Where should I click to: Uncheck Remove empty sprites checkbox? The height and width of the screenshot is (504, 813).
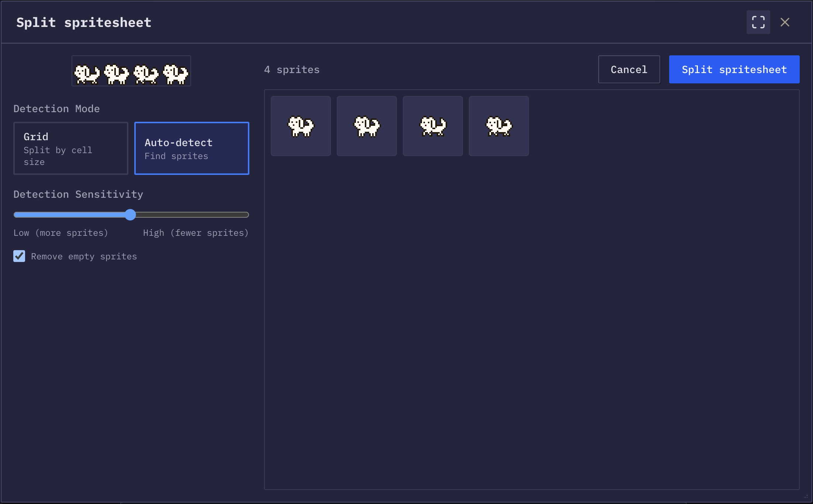[19, 256]
